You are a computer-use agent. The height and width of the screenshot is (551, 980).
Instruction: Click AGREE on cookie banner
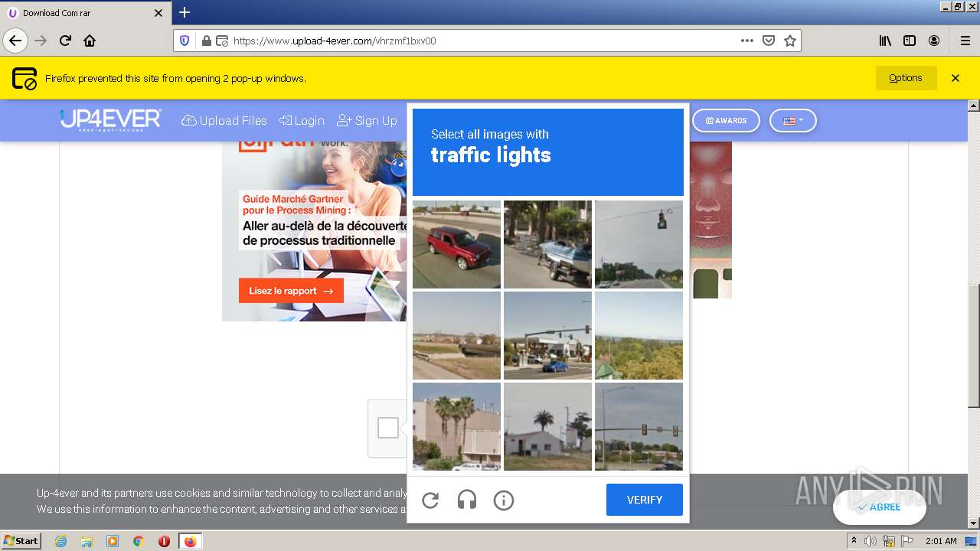879,507
